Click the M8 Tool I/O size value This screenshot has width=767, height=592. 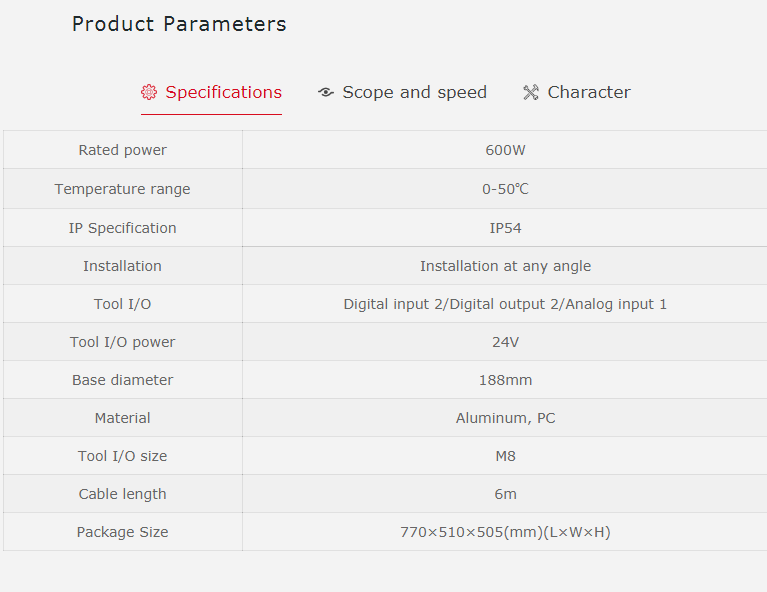click(505, 456)
